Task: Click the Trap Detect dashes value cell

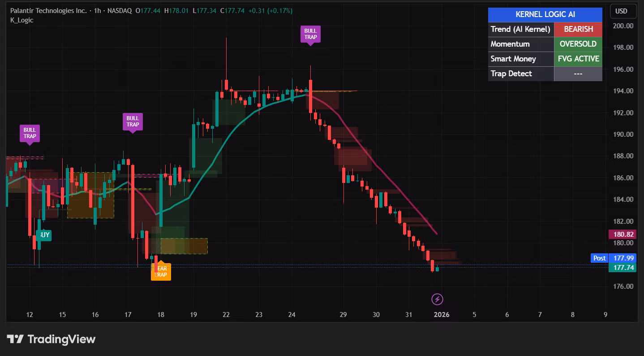Action: (578, 74)
